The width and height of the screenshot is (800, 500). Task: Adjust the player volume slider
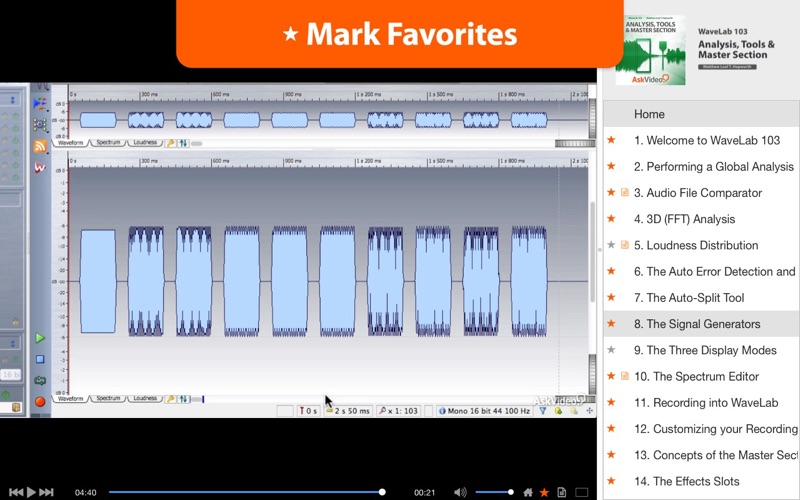tap(494, 492)
